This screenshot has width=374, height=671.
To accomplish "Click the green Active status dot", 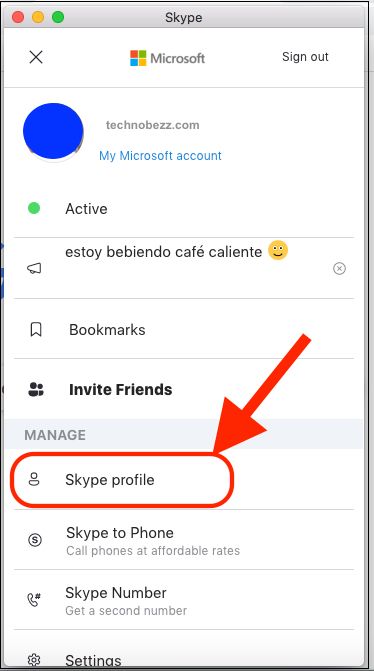I will pos(34,208).
